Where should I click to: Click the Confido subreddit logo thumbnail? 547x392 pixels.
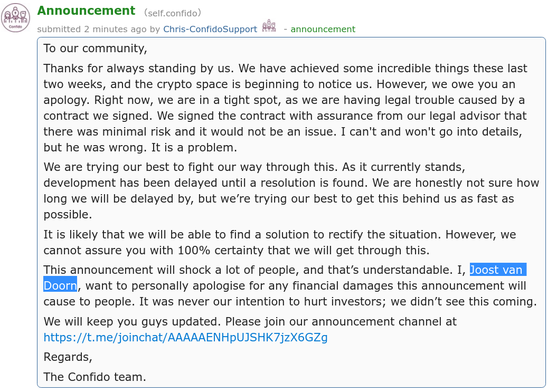point(15,17)
